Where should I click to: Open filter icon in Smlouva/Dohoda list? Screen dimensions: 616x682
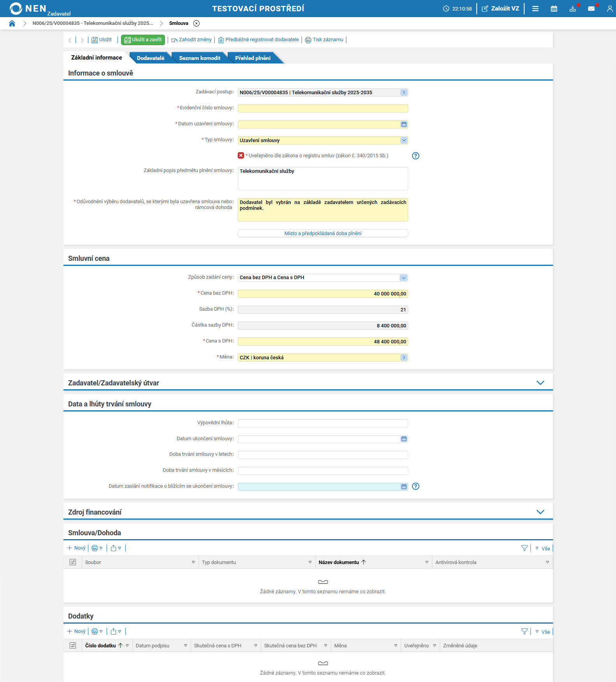pyautogui.click(x=525, y=548)
